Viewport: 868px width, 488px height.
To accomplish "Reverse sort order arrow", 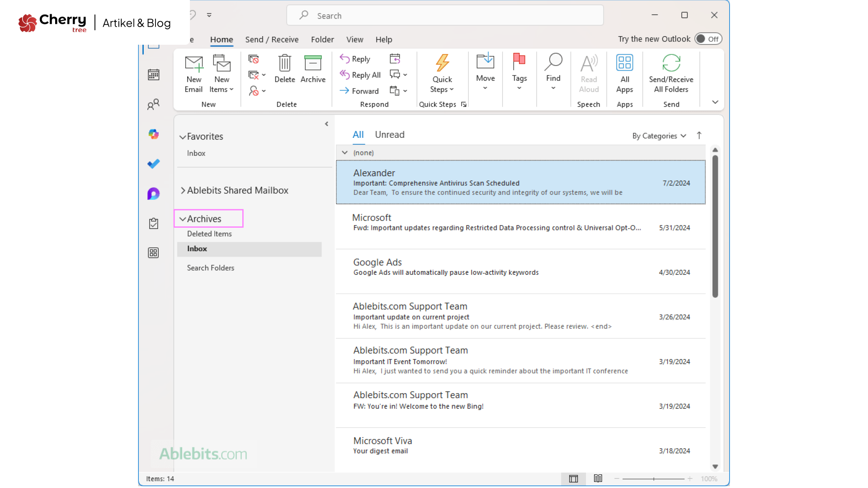I will tap(699, 136).
